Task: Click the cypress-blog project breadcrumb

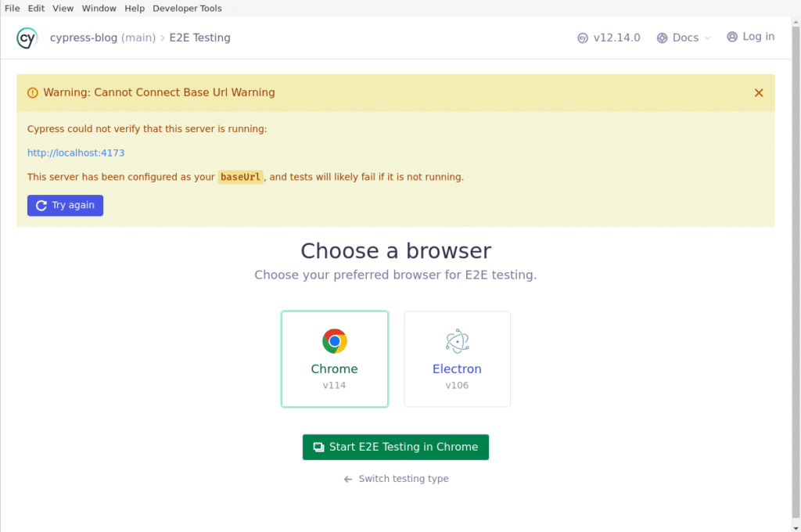Action: 84,38
